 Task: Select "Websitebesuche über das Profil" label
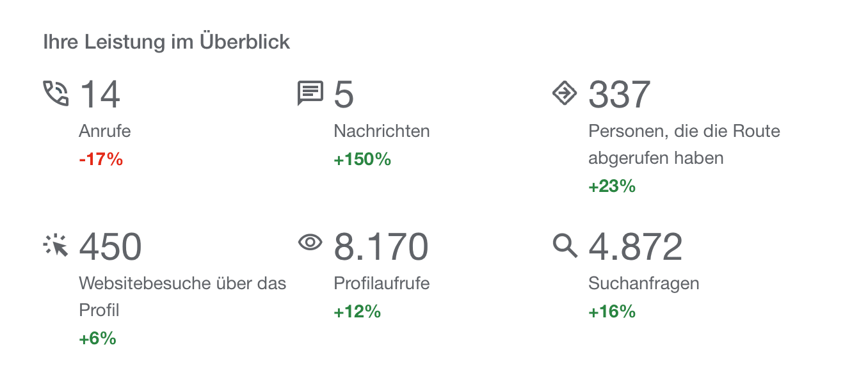[x=182, y=296]
